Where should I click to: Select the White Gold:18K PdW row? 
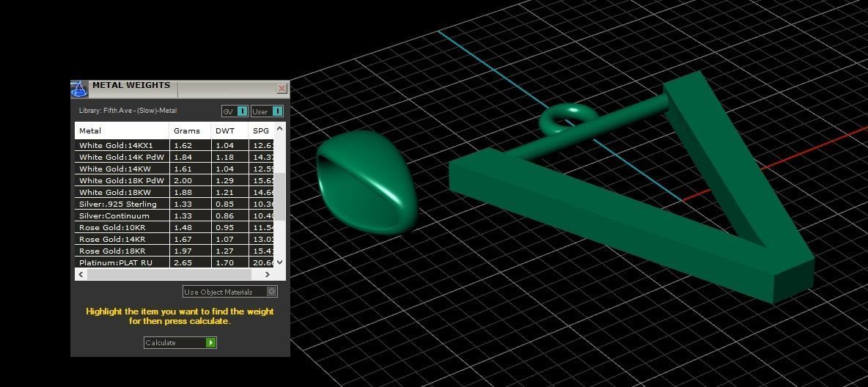175,180
